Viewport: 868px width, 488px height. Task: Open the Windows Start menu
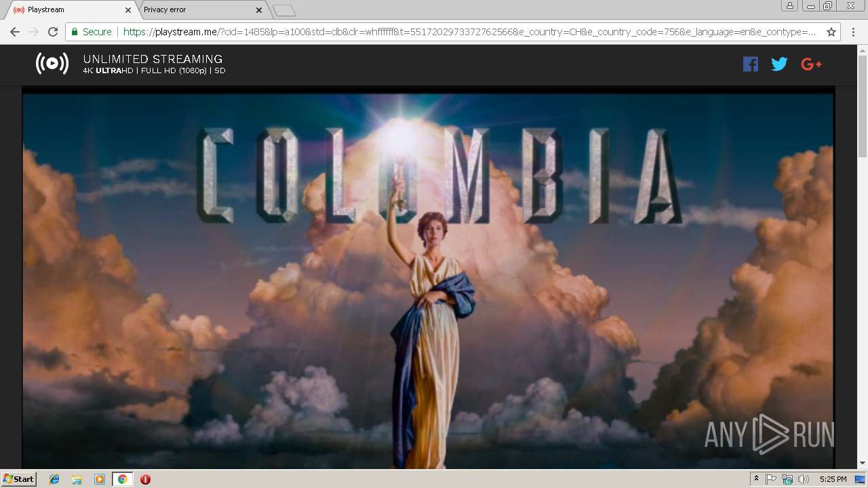tap(19, 479)
